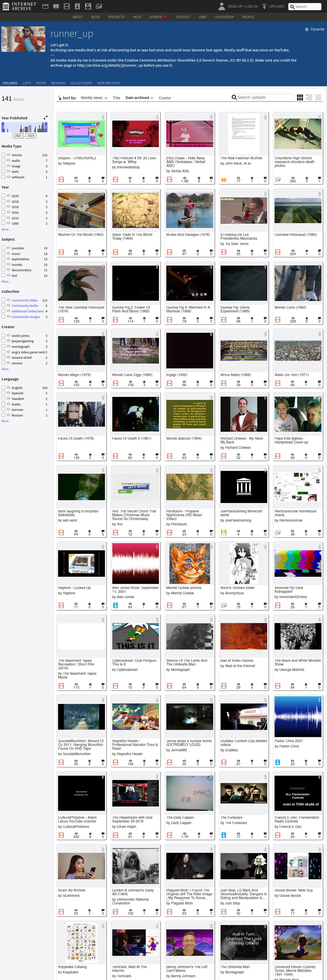This screenshot has width=327, height=980.
Task: Click the audio icon on Alex Jones Show card
Action: [115, 605]
